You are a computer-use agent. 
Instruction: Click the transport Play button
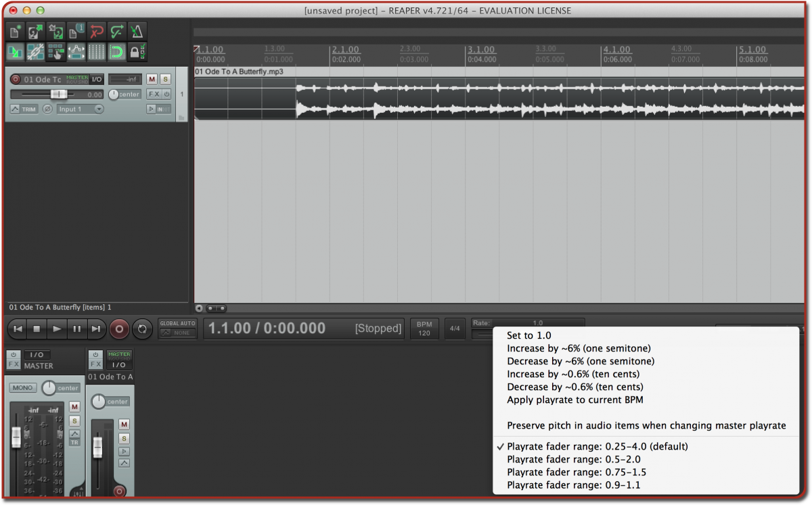point(58,329)
